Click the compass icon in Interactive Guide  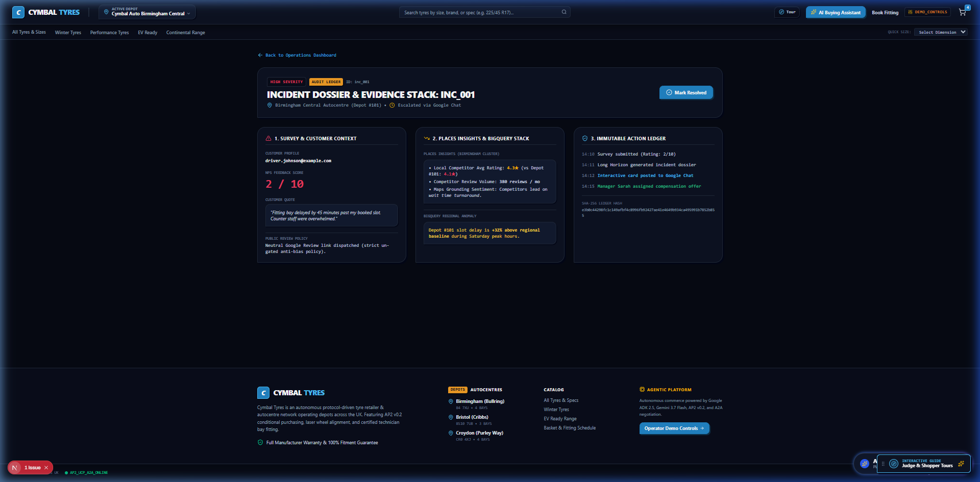pyautogui.click(x=893, y=464)
